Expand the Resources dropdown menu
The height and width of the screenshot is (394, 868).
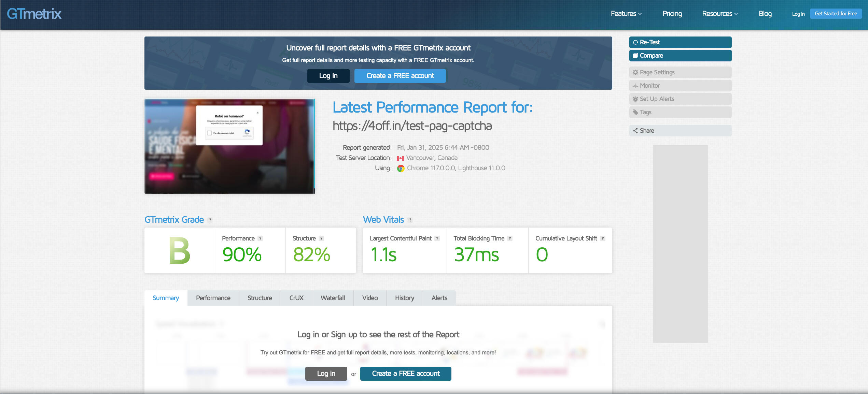[720, 14]
